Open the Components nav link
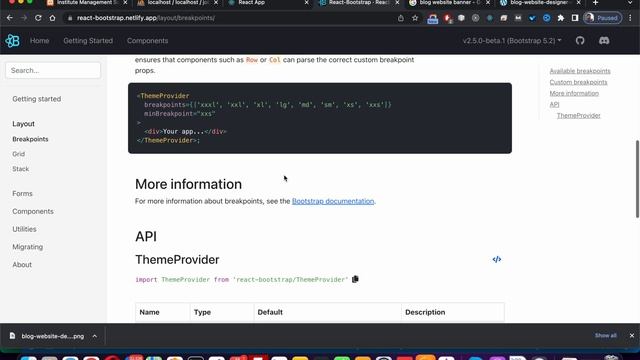 (147, 40)
